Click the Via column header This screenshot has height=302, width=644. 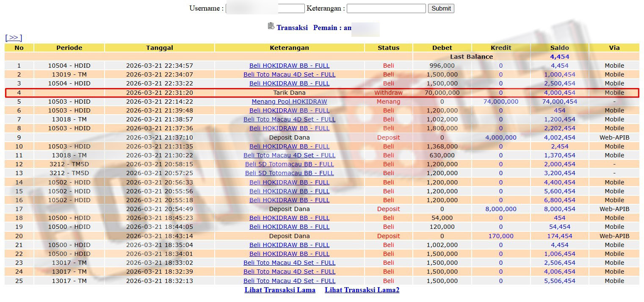614,48
